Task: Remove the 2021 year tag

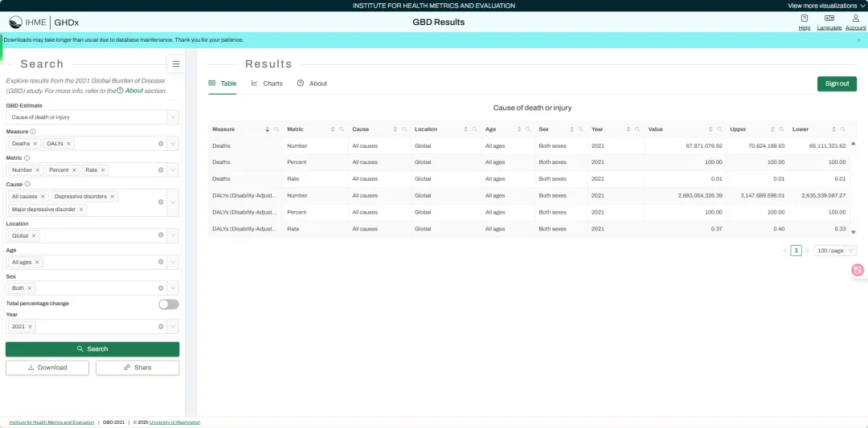Action: click(x=31, y=327)
